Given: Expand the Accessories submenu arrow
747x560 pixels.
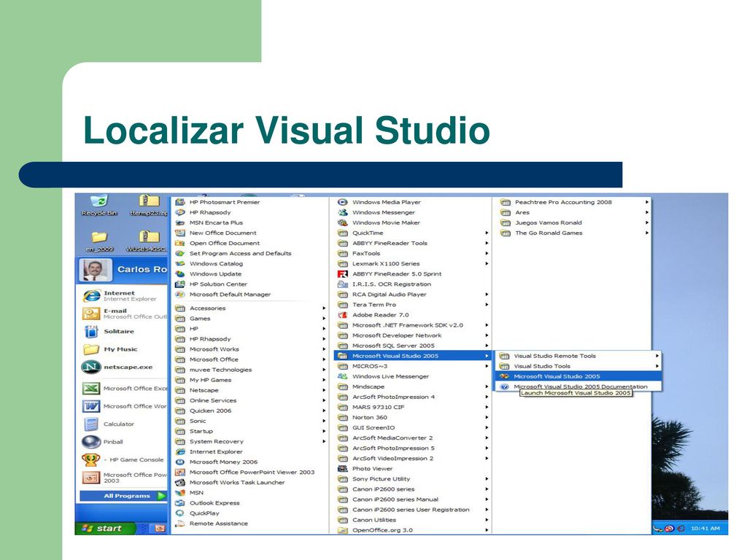Looking at the screenshot, I should 324,308.
